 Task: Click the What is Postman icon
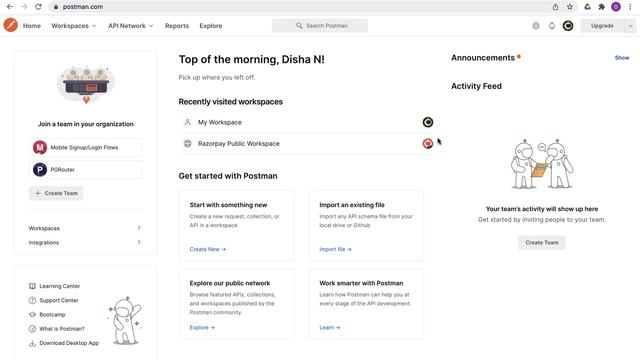pyautogui.click(x=32, y=329)
